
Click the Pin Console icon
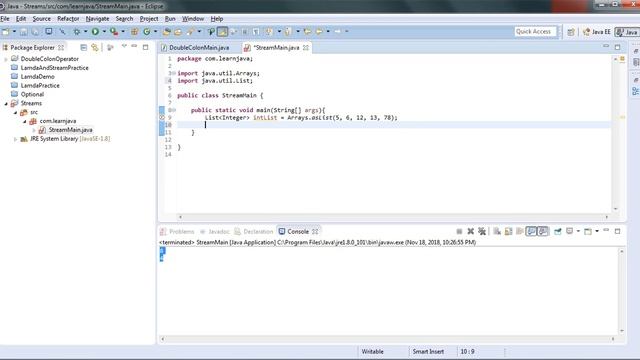tap(558, 231)
